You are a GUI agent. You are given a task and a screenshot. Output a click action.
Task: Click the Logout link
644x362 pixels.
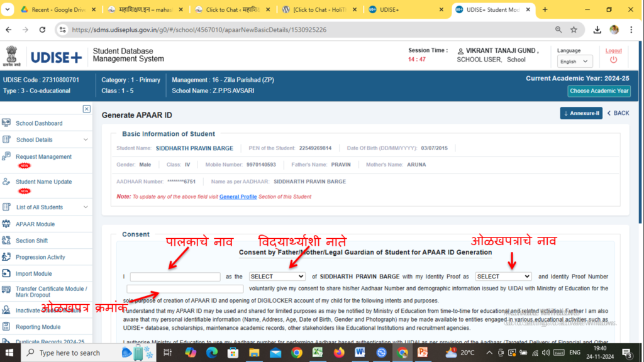[613, 50]
